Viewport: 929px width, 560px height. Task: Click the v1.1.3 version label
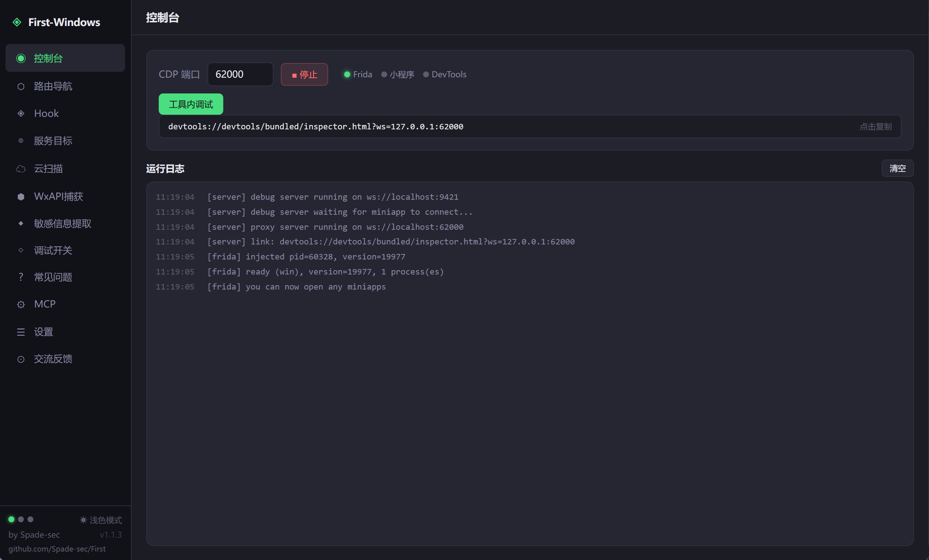(111, 534)
